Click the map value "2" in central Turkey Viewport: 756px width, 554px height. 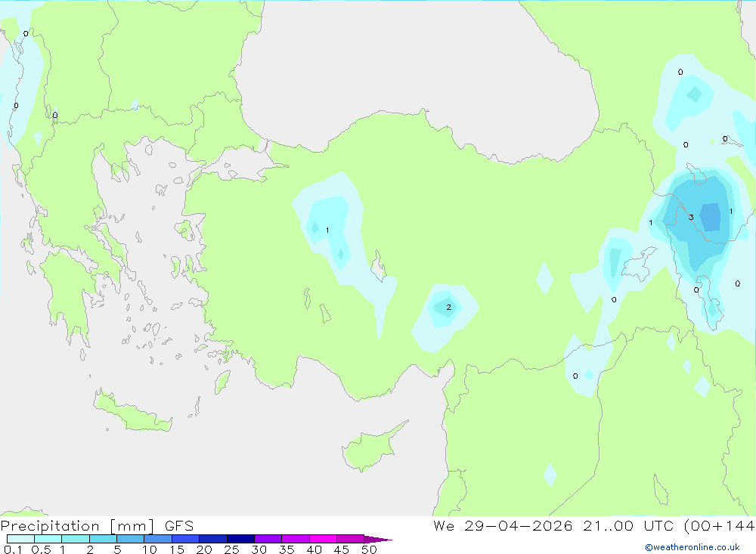click(449, 307)
